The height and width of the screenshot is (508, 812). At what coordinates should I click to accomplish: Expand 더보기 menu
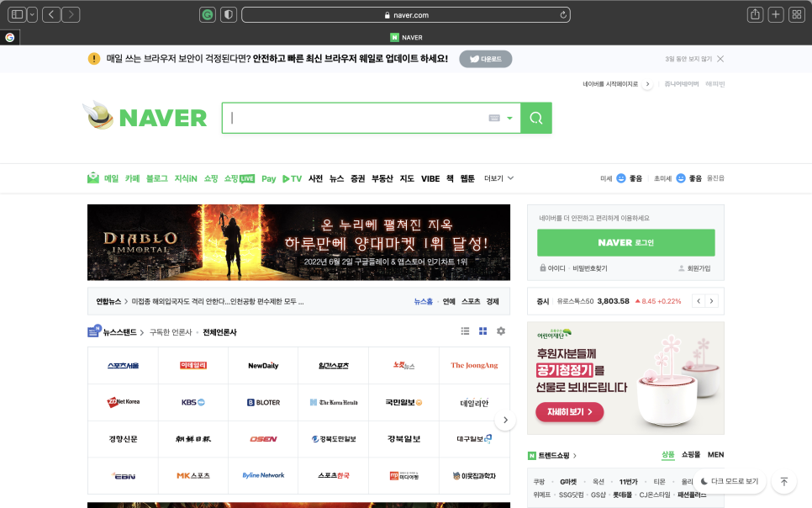(x=498, y=178)
